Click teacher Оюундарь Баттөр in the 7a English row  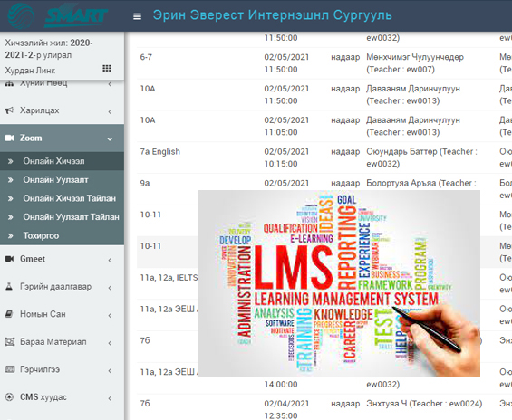pyautogui.click(x=421, y=157)
